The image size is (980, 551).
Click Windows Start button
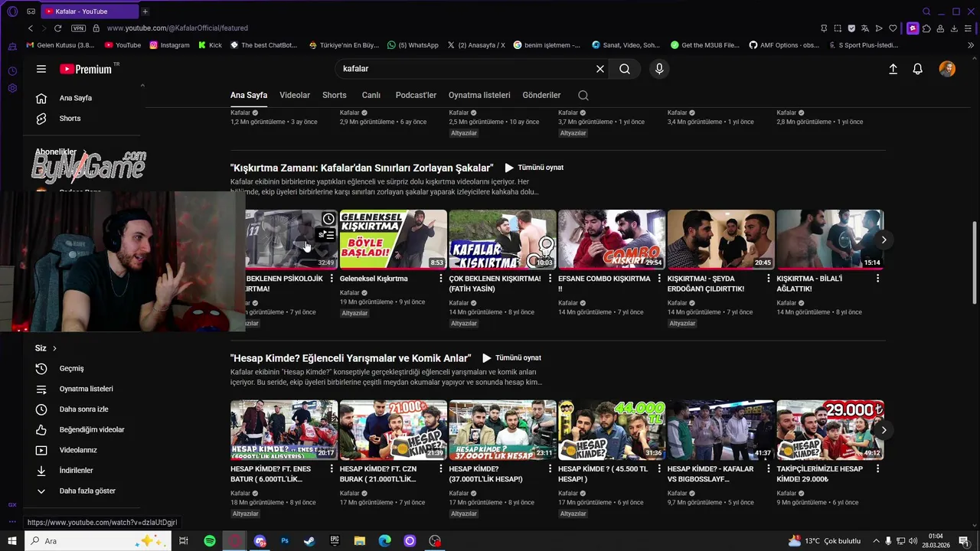(x=12, y=541)
